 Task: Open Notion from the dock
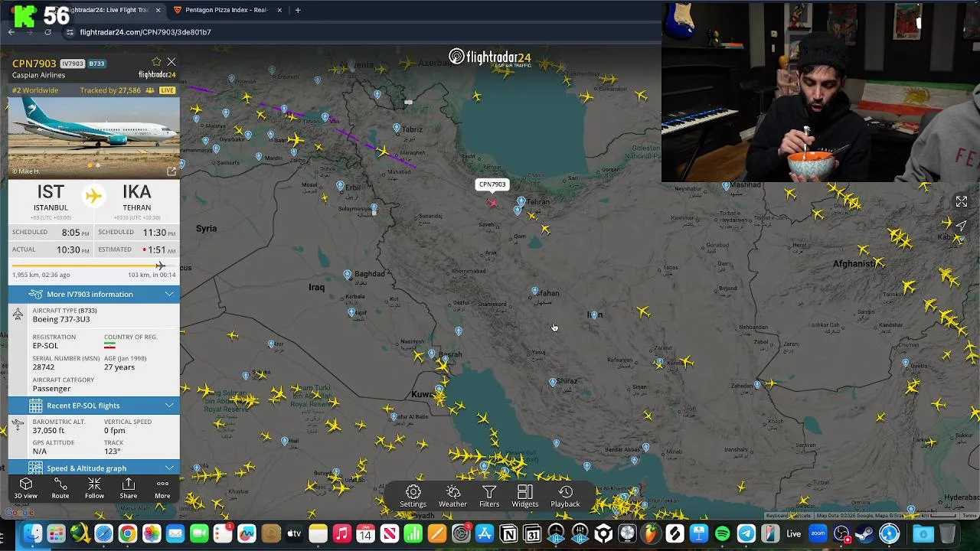pyautogui.click(x=508, y=533)
